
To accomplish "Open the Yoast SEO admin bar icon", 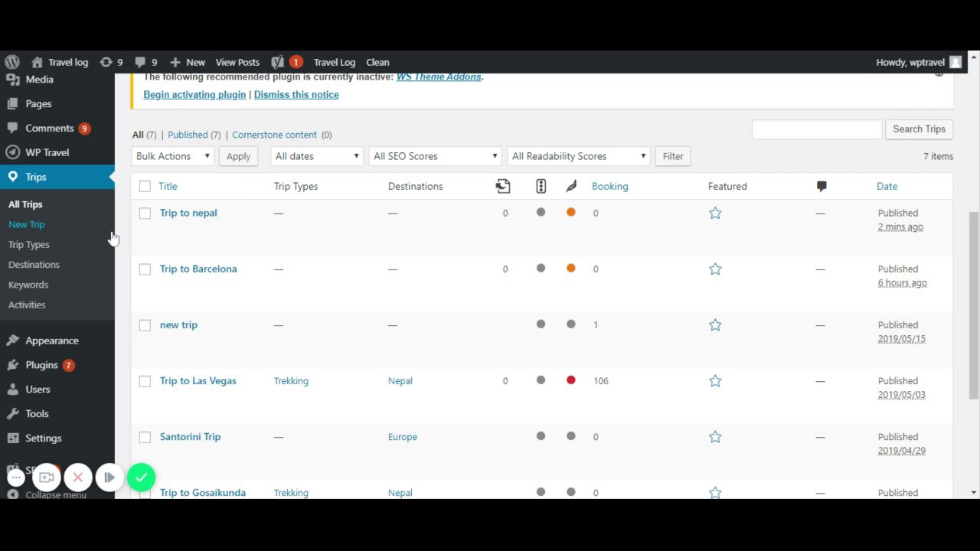I will (278, 62).
